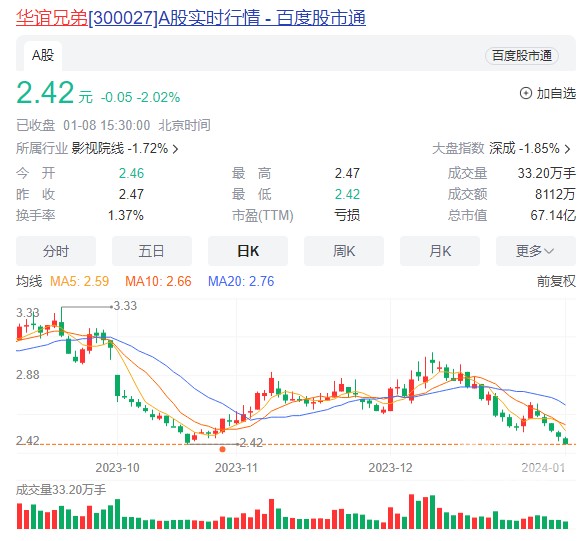
Task: Click the current price 2.42 元
Action: pyautogui.click(x=54, y=93)
